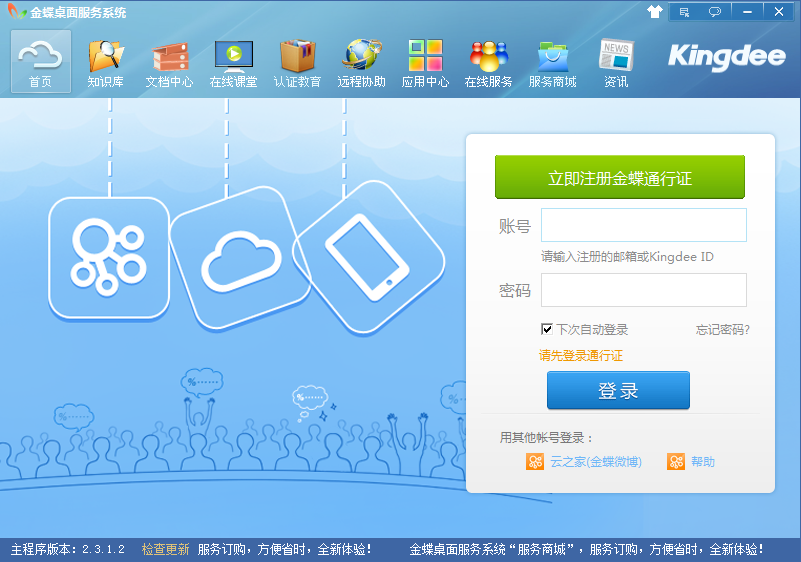Click the scrolling 金蝶桌面服务系统"服务商城" status text
This screenshot has height=562, width=801.
(x=586, y=550)
